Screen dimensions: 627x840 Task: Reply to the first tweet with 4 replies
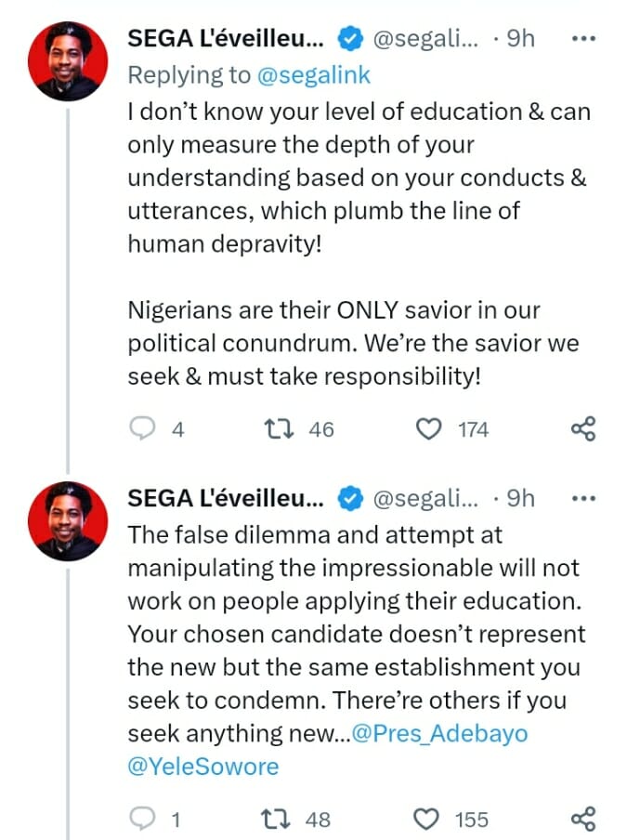pos(142,429)
